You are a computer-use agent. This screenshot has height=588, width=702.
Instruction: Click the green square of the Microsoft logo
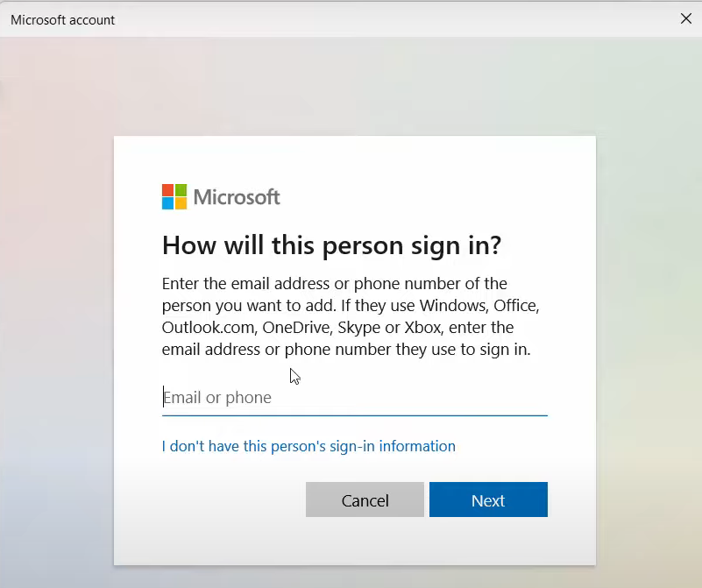point(181,190)
